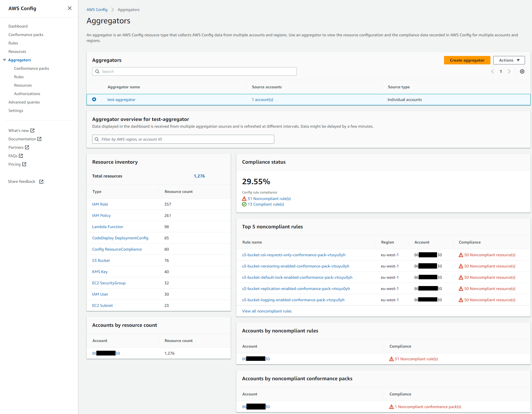Open the Documentation external link icon
532x414 pixels.
[x=40, y=139]
